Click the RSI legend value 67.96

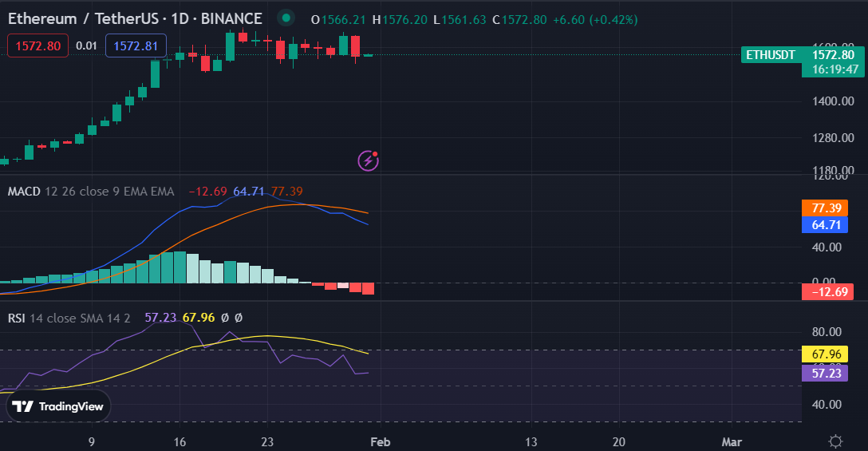coord(199,318)
